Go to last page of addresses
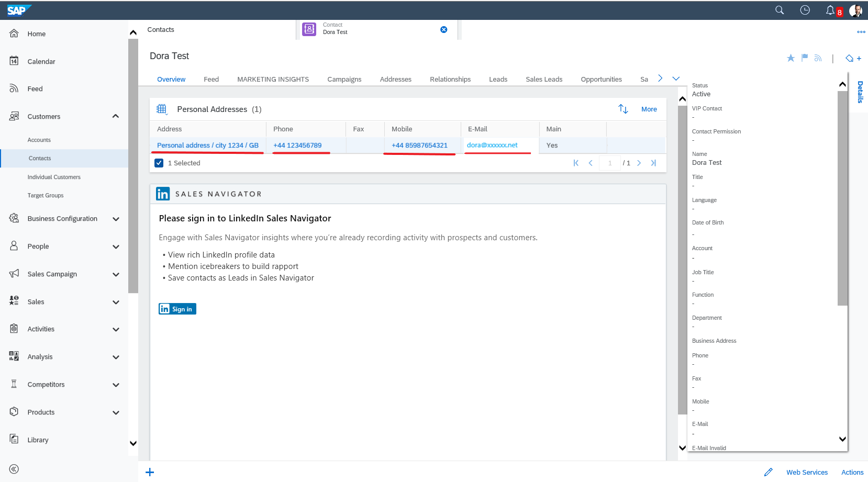Viewport: 868px width, 482px height. point(653,163)
